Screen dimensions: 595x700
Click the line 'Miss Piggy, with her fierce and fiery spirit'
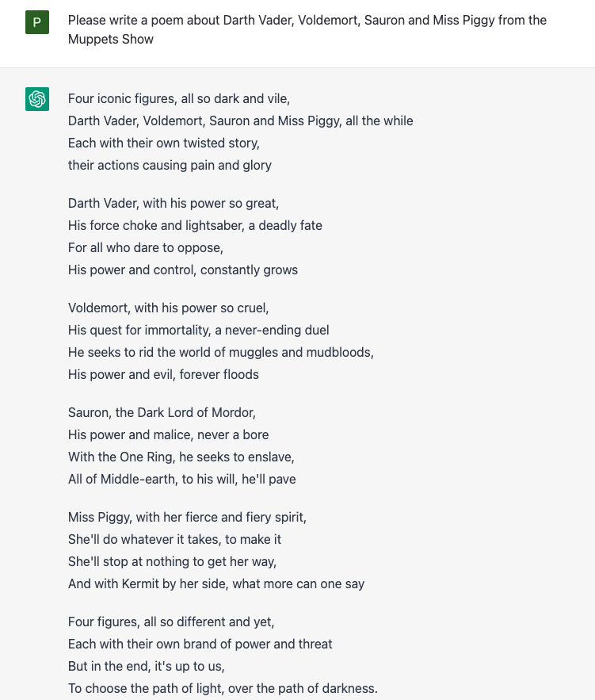point(187,518)
